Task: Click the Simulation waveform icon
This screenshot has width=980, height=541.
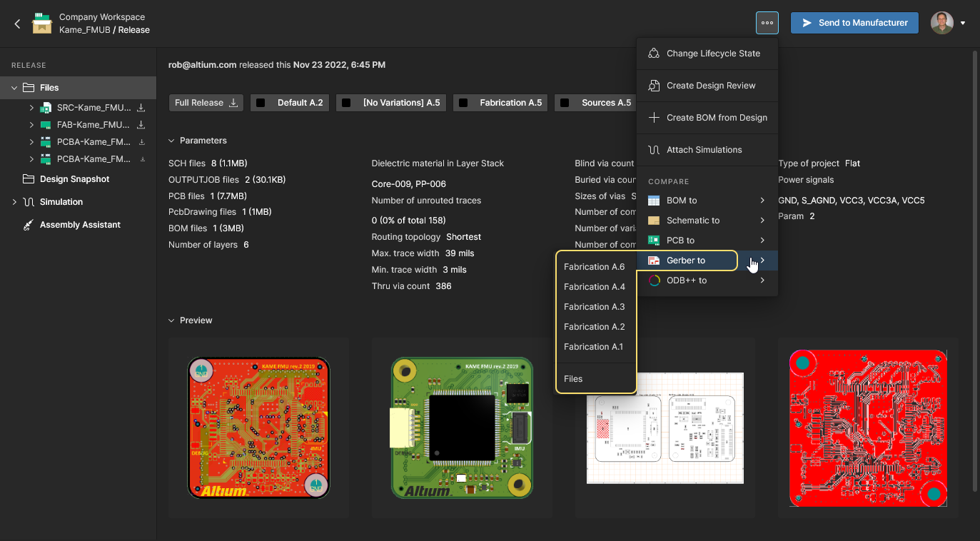Action: click(29, 202)
